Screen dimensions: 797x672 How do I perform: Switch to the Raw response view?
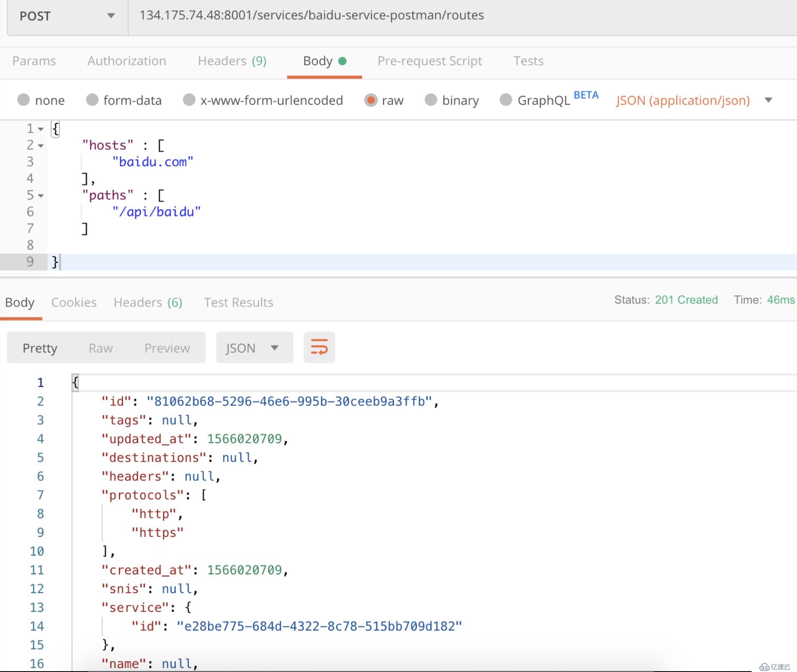click(x=101, y=348)
